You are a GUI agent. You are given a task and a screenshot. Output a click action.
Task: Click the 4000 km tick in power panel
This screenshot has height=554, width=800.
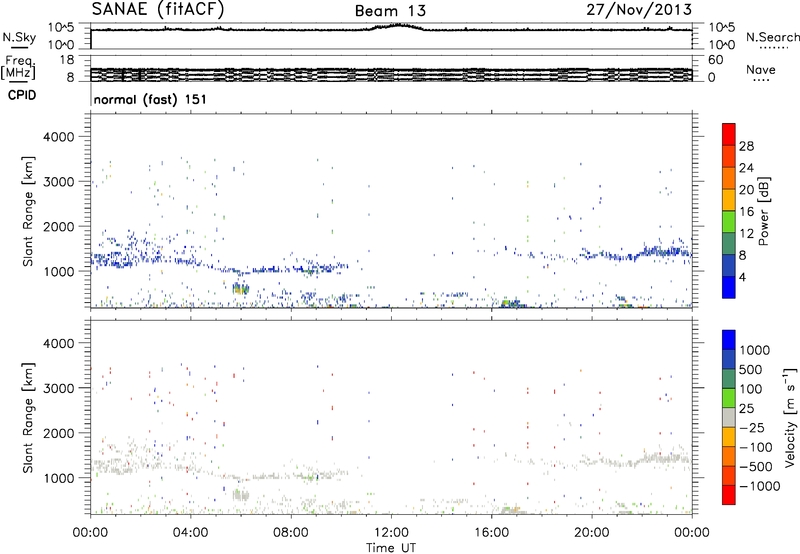pyautogui.click(x=58, y=137)
